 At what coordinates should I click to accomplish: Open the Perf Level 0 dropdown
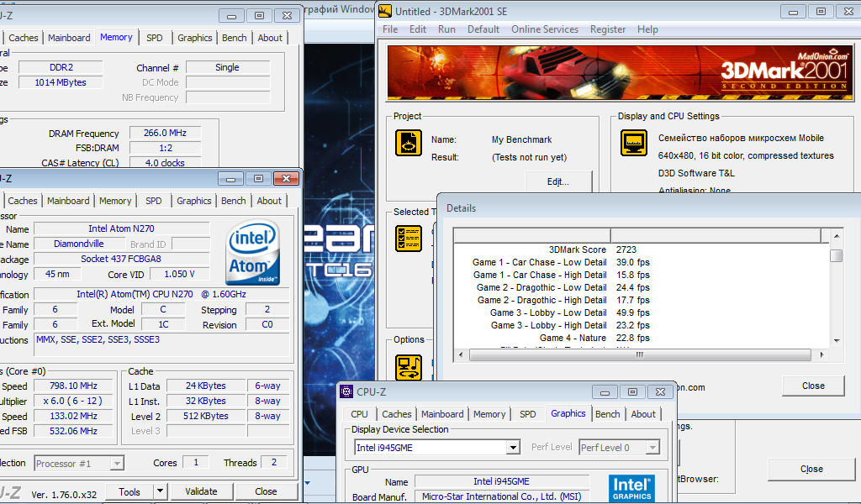pyautogui.click(x=652, y=448)
